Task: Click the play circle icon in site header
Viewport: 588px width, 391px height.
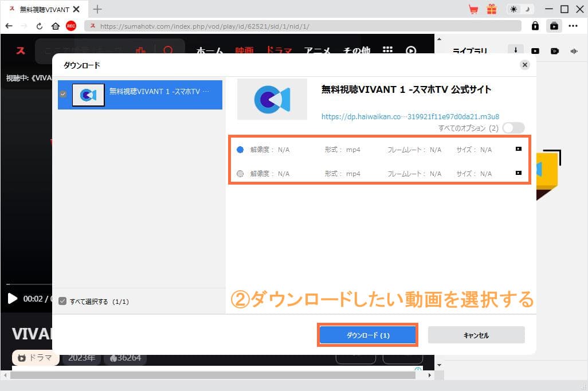Action: pyautogui.click(x=411, y=50)
